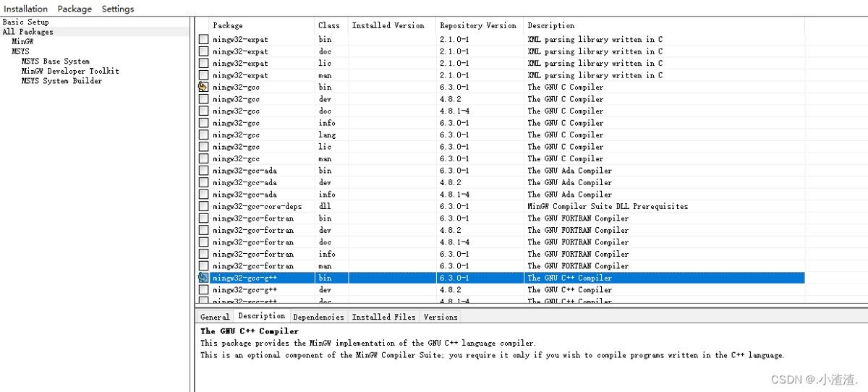Tick the checkbox for mingw32-gcc-fortran bin
This screenshot has width=868, height=392.
point(203,218)
